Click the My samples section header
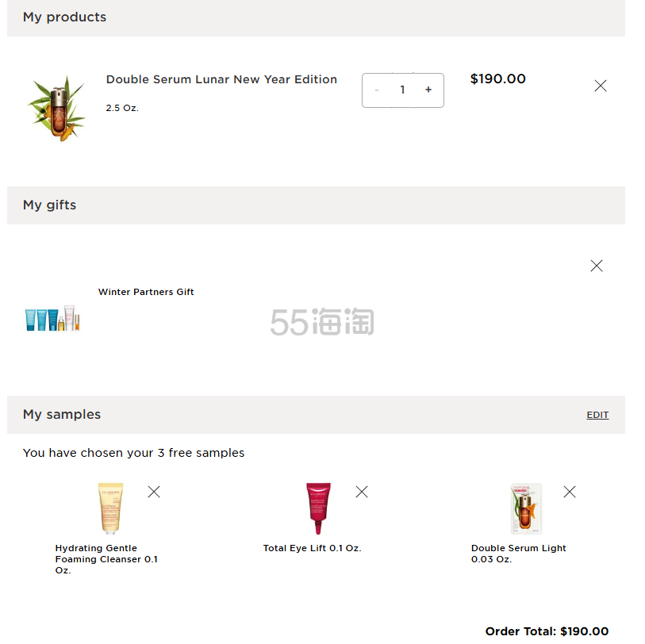The width and height of the screenshot is (645, 644). point(62,415)
